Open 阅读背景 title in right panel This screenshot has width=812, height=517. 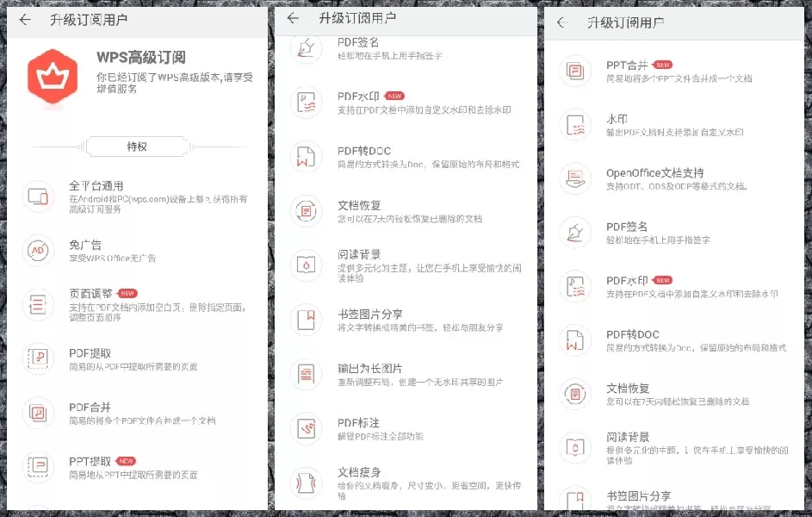tap(628, 437)
